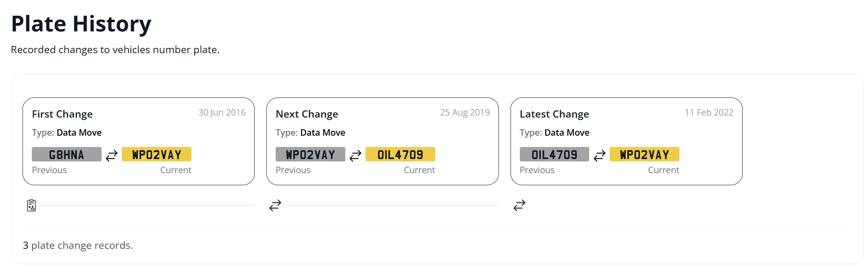Screen dimensions: 868x273
Task: Open the First Change card heading
Action: point(62,114)
